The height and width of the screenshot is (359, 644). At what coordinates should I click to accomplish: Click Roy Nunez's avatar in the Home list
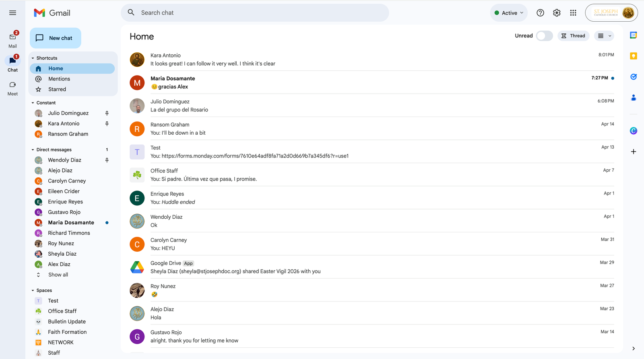coord(137,290)
